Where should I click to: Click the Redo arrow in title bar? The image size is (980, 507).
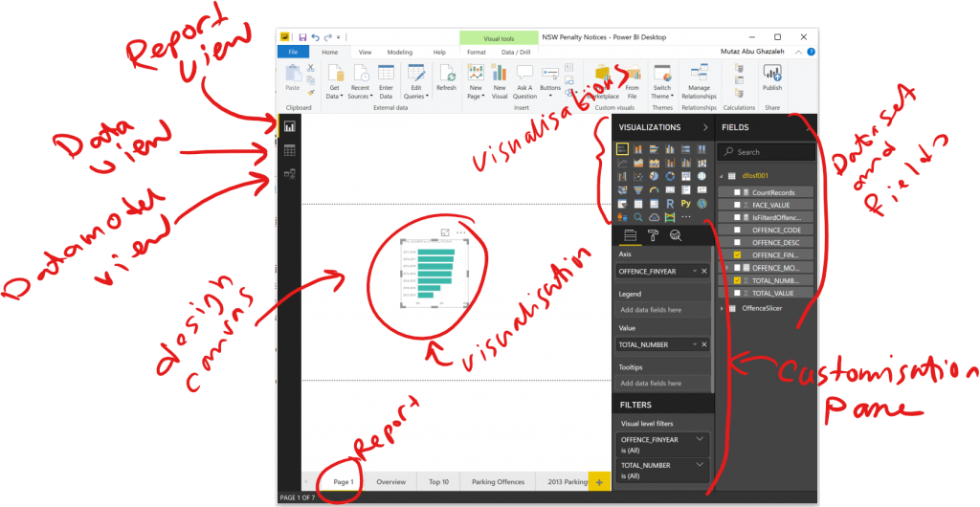[x=328, y=37]
